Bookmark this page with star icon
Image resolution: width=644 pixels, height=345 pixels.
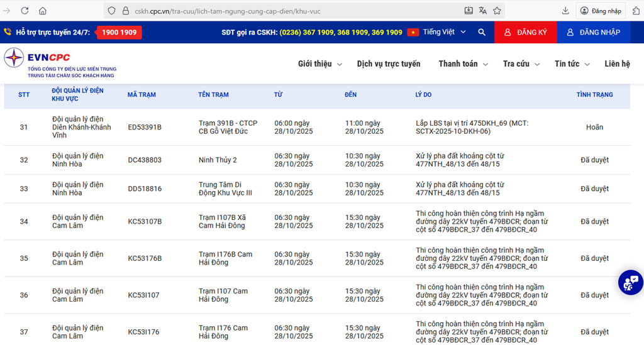(x=497, y=11)
